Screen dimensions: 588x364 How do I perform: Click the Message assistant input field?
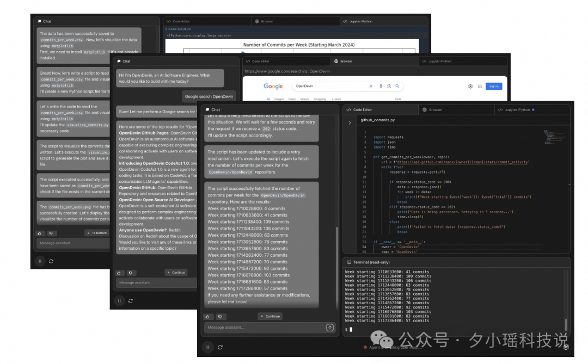tap(256, 327)
